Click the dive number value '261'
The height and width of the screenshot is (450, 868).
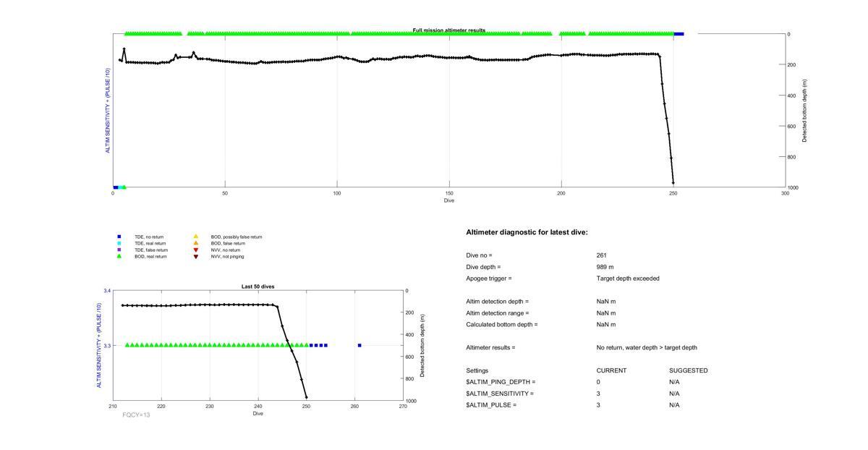point(602,255)
